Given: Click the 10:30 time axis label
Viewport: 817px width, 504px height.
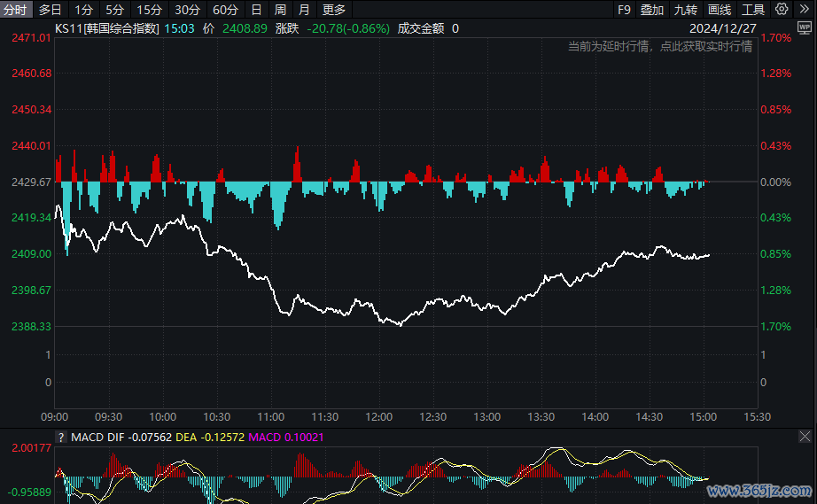Looking at the screenshot, I should tap(217, 417).
